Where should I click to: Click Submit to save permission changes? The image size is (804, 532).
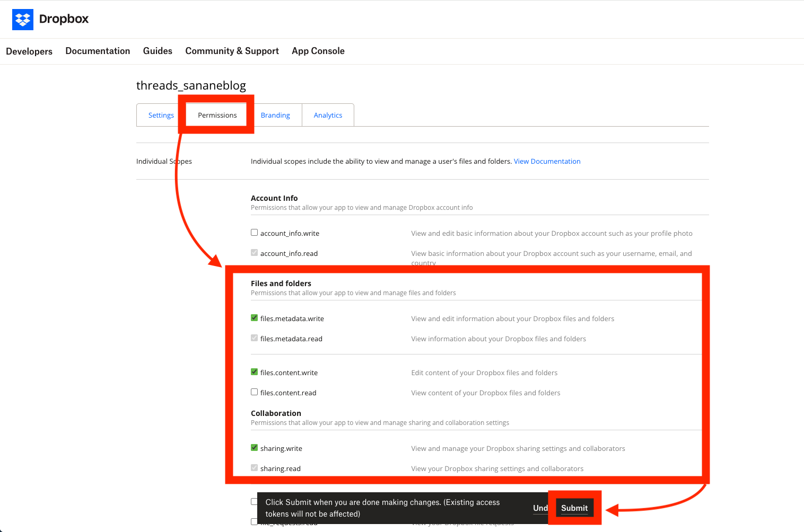click(x=574, y=508)
